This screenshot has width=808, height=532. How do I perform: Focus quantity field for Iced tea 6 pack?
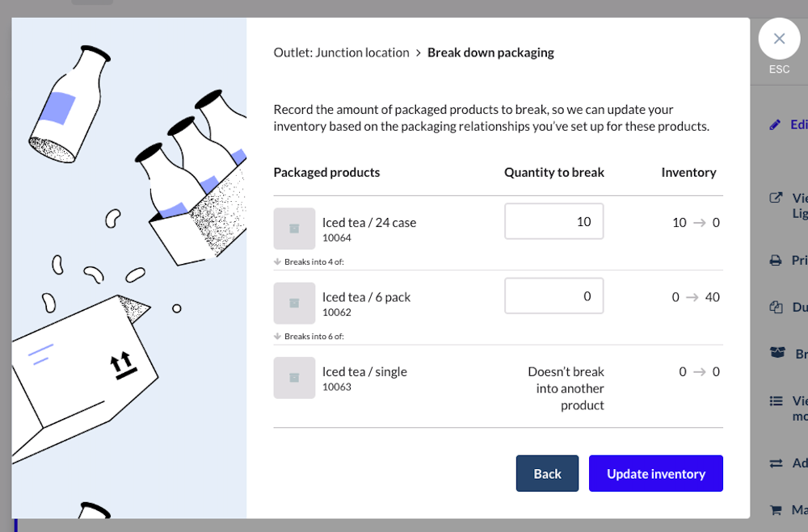[x=553, y=296]
